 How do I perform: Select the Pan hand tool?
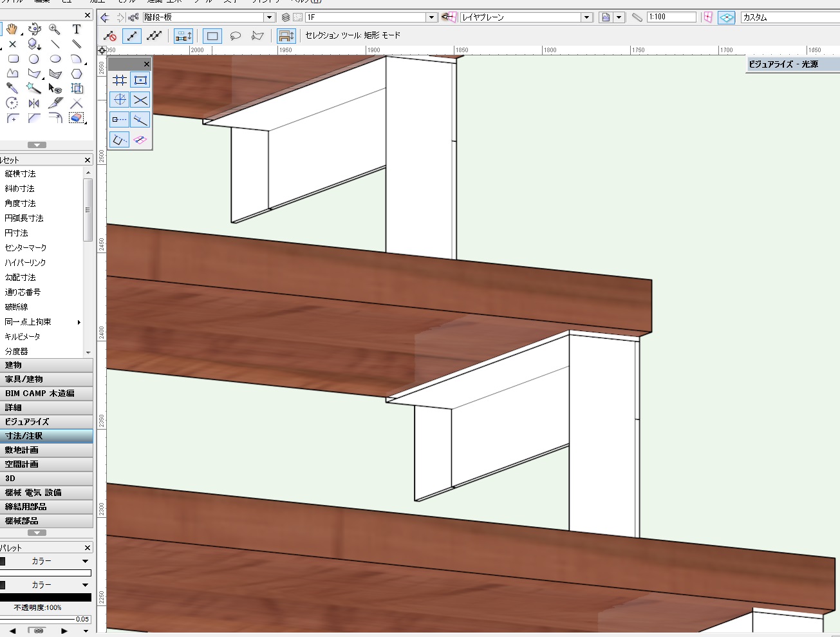click(x=12, y=29)
